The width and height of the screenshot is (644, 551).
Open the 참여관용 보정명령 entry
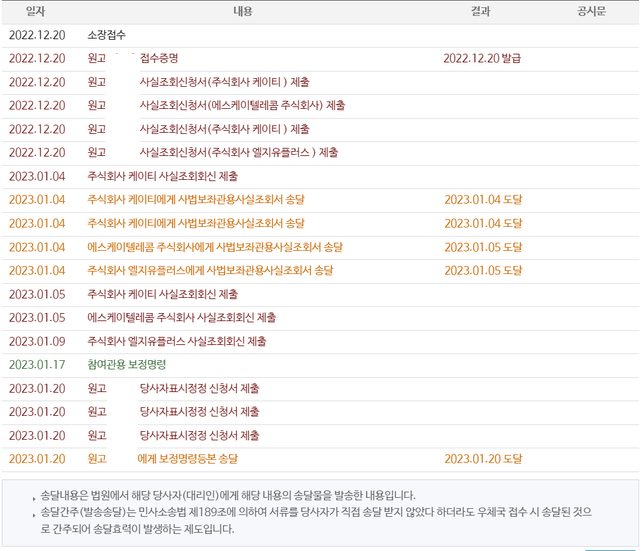[126, 364]
